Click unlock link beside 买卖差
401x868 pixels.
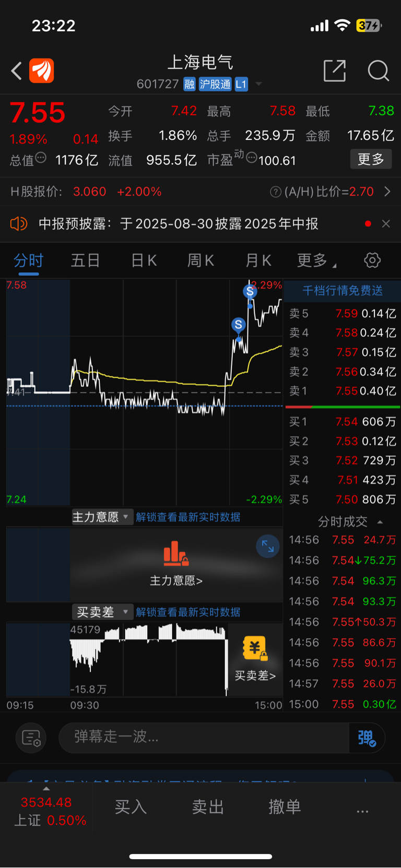click(188, 612)
